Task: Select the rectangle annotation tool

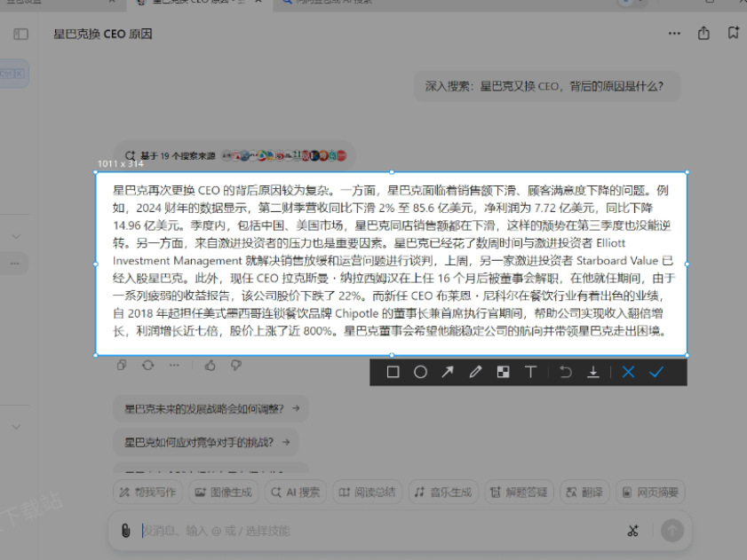Action: [393, 372]
